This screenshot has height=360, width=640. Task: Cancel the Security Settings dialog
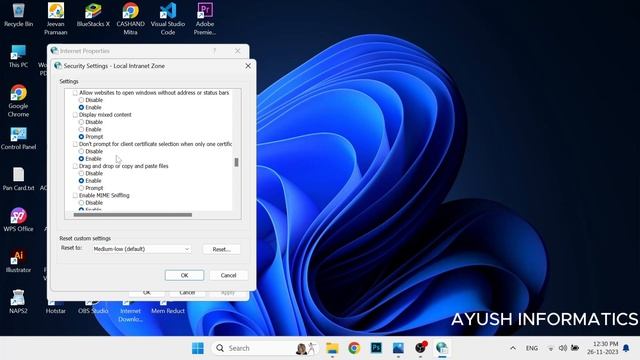[229, 276]
